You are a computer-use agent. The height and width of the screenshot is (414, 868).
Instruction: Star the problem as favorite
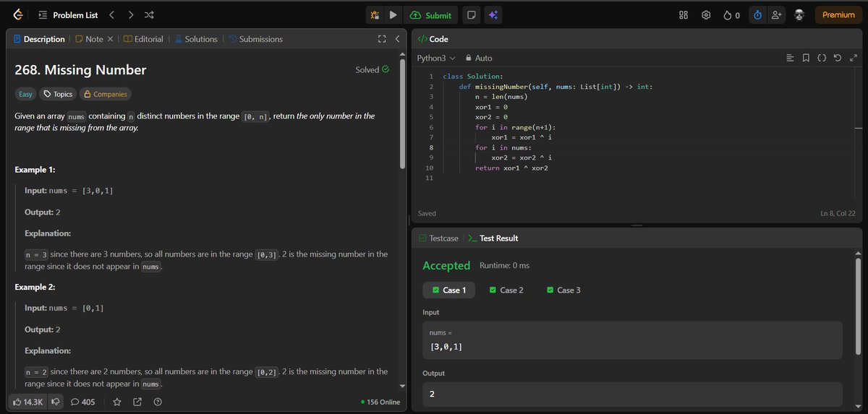pos(116,402)
